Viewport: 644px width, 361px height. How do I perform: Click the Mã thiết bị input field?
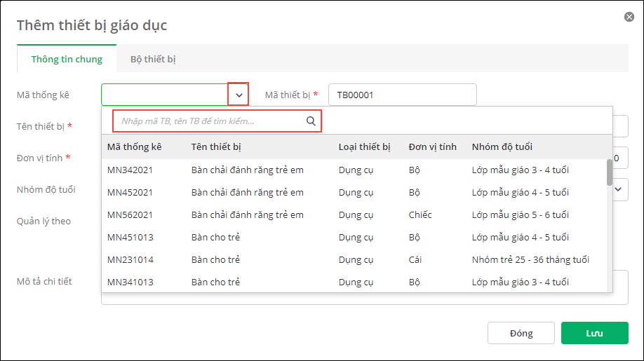(x=402, y=95)
